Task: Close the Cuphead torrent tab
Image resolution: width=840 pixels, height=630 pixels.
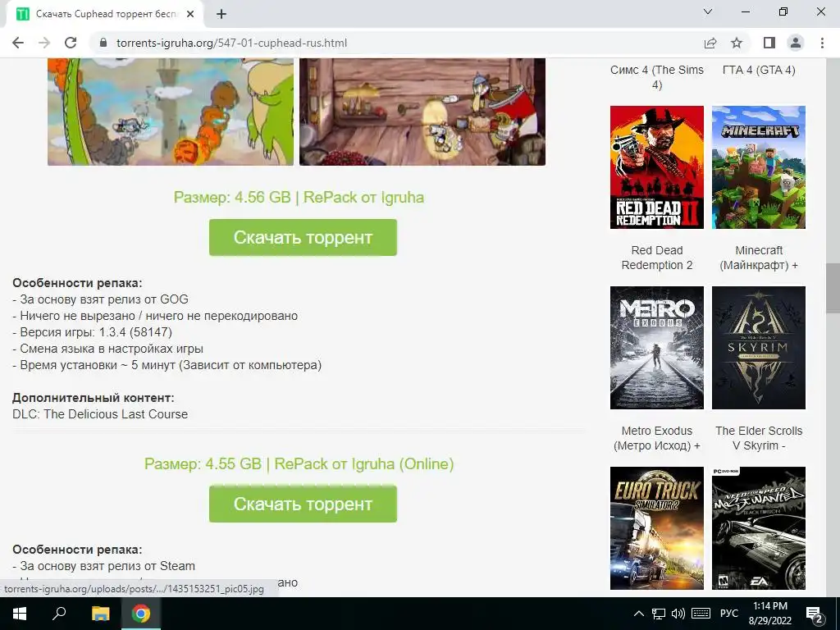Action: (190, 15)
